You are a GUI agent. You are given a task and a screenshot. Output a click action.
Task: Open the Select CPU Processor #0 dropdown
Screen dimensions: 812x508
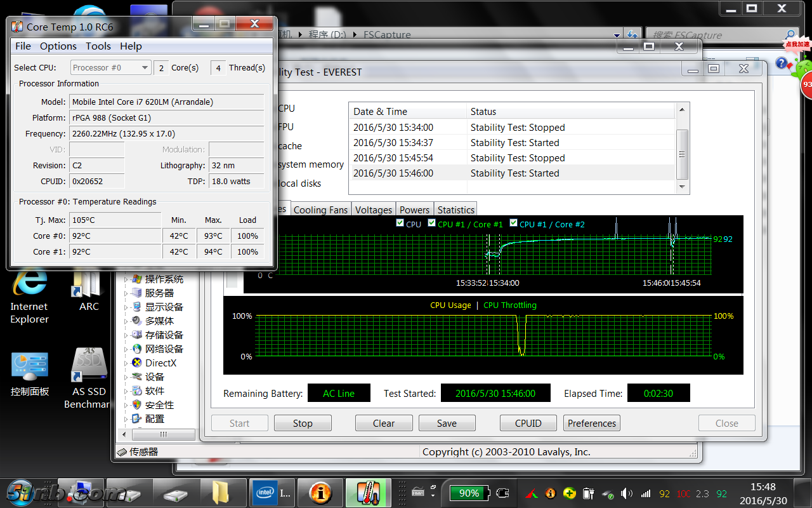pos(110,67)
